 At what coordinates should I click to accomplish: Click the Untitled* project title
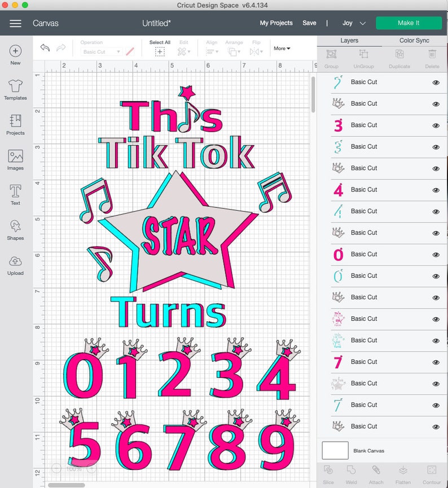(x=156, y=23)
